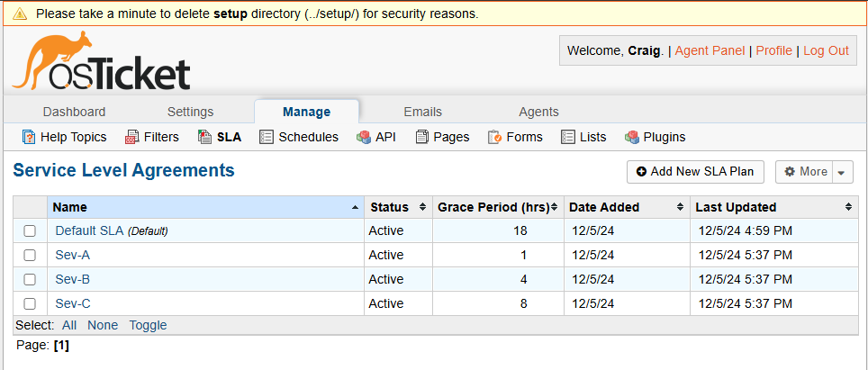Click the Lists icon
Viewport: 868px width, 370px height.
pyautogui.click(x=567, y=137)
